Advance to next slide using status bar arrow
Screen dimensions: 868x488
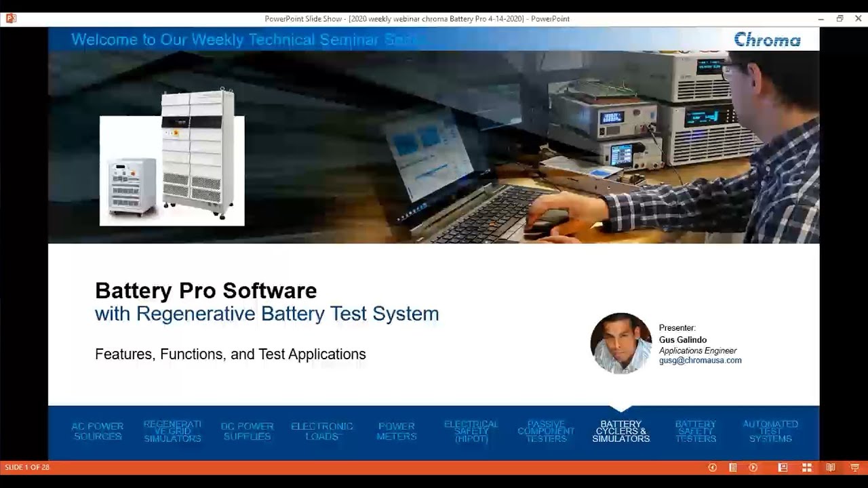pyautogui.click(x=753, y=468)
